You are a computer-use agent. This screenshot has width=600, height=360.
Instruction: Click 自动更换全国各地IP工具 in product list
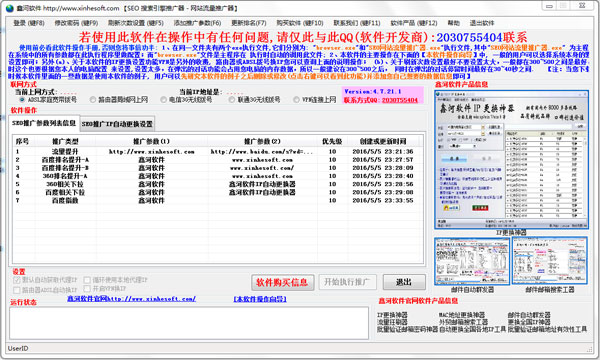click(x=473, y=329)
